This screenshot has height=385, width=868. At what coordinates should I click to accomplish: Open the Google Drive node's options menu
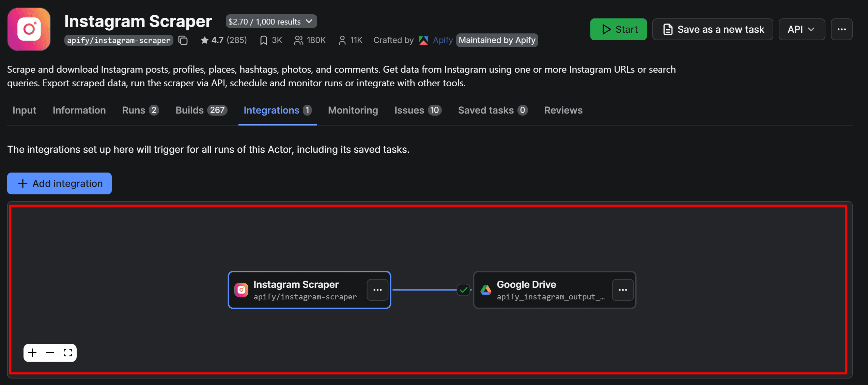[623, 290]
